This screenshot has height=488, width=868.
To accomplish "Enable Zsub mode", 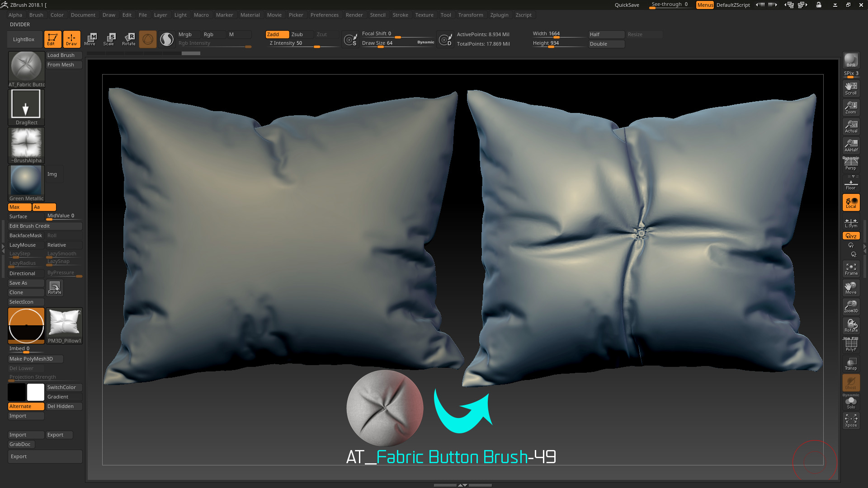I will pyautogui.click(x=302, y=34).
